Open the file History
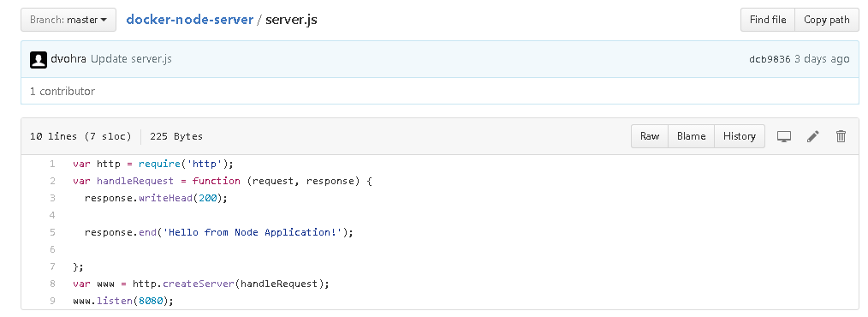The width and height of the screenshot is (868, 317). coord(739,136)
